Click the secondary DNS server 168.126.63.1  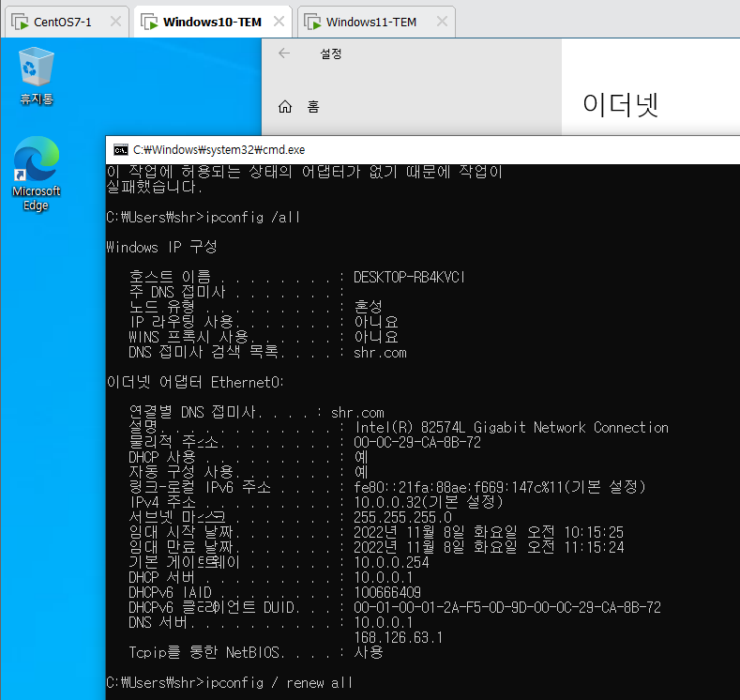point(399,638)
